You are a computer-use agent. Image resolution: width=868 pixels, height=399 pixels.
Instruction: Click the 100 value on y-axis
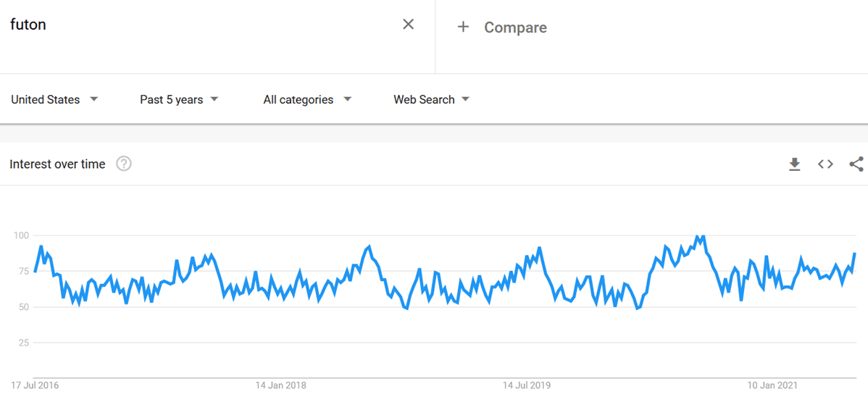pos(20,235)
